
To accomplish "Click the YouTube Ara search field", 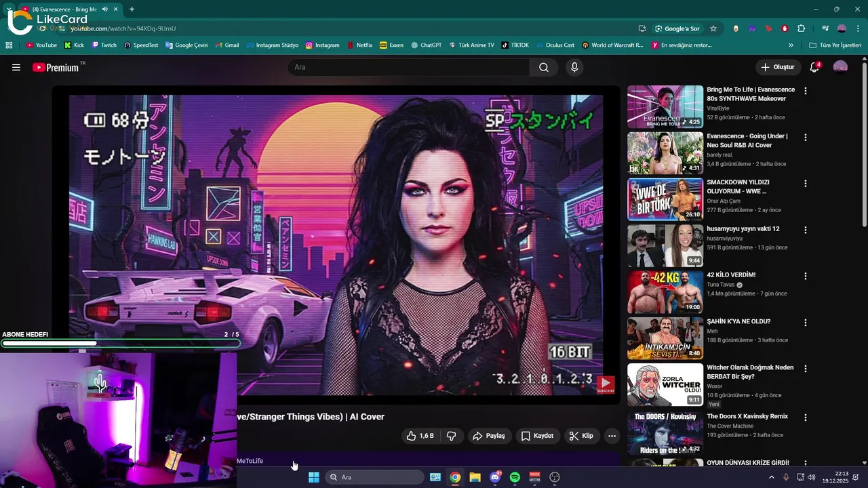I will 409,67.
